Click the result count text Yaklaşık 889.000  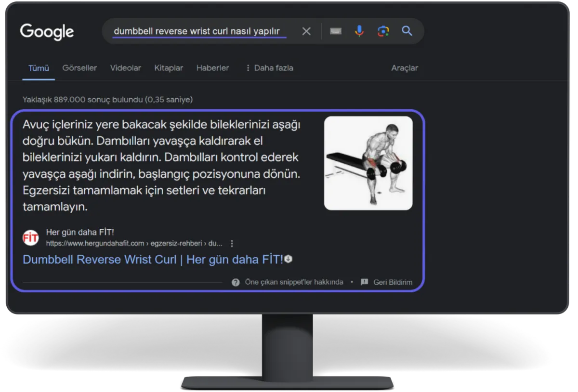pos(107,100)
